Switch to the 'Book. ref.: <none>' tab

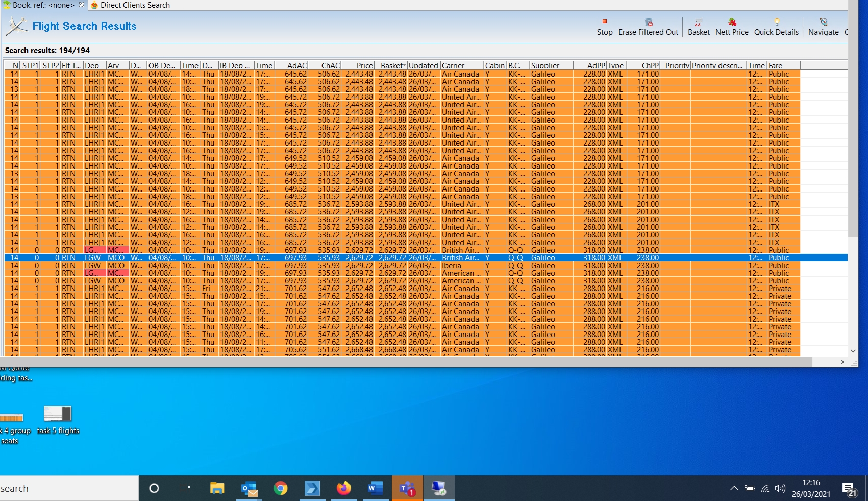coord(43,5)
